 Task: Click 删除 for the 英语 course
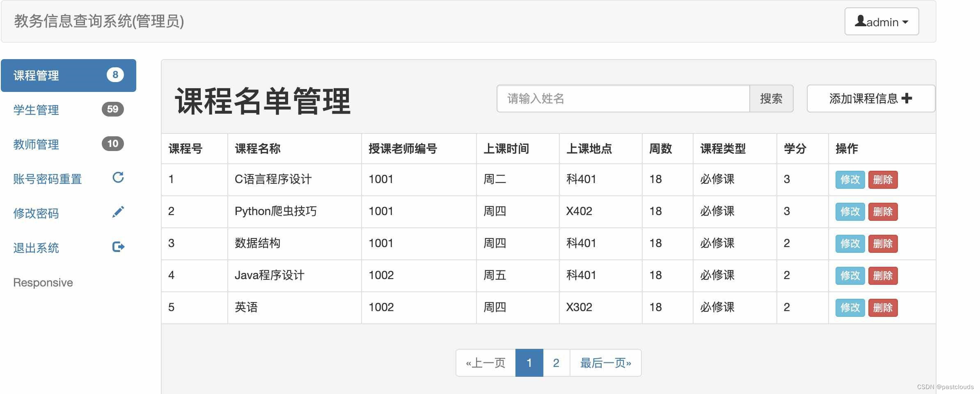pos(883,307)
